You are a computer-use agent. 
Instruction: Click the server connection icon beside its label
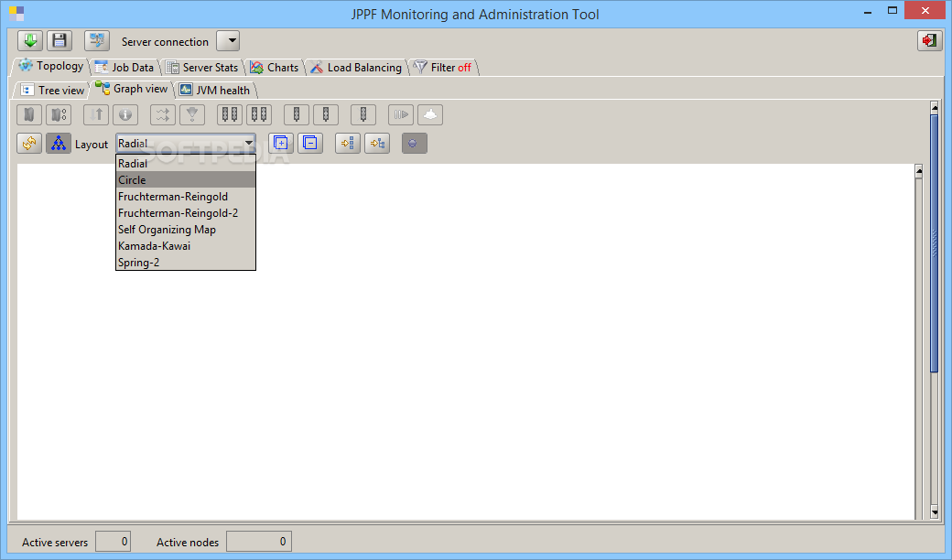coord(96,41)
